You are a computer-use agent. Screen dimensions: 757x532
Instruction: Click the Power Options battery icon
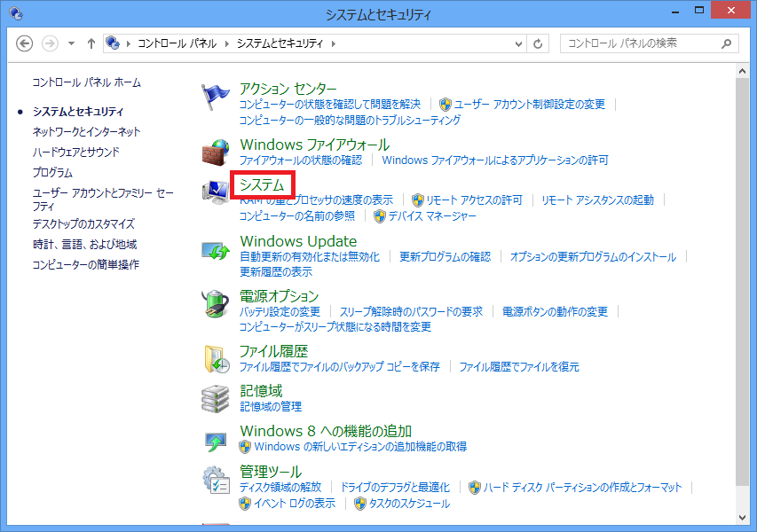tap(217, 304)
